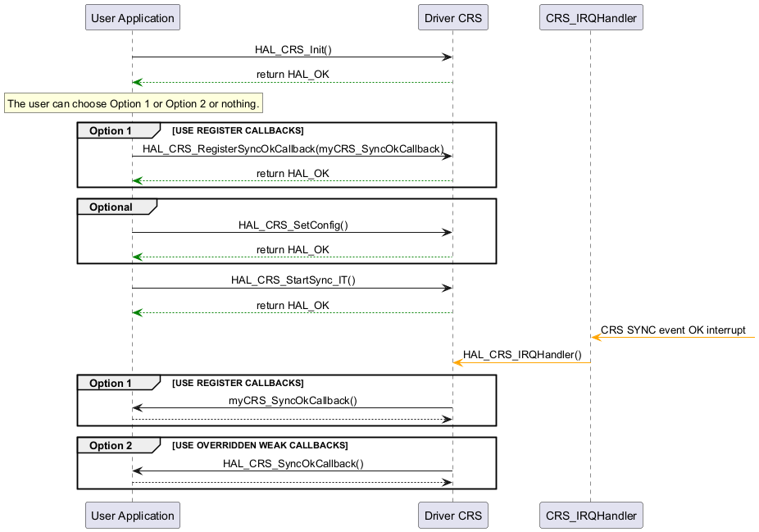
Task: Select the bottom CRS_IRQHandler participant box
Action: coord(590,516)
